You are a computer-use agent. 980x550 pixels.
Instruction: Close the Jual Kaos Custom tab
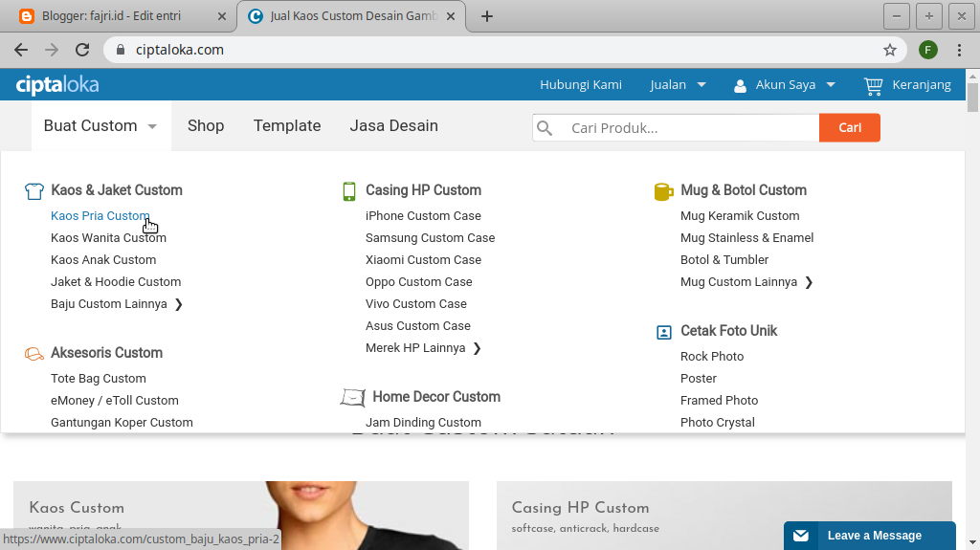(x=451, y=16)
